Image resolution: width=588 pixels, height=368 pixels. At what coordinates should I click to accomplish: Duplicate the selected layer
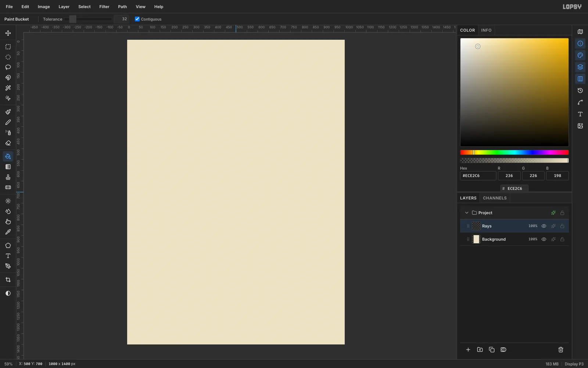(x=492, y=350)
